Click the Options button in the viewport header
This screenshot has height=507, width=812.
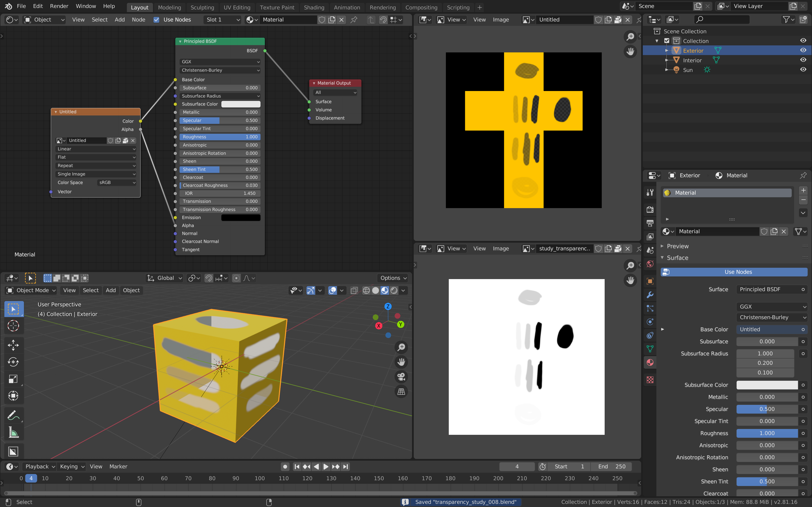[x=392, y=278]
